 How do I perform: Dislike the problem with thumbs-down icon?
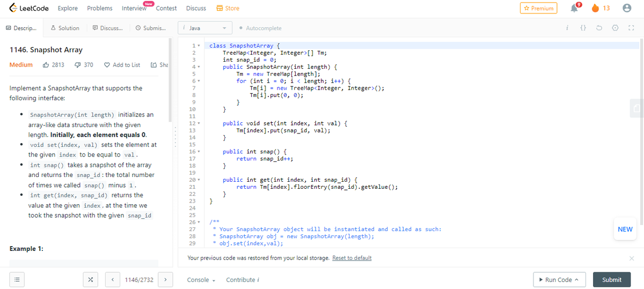(77, 65)
